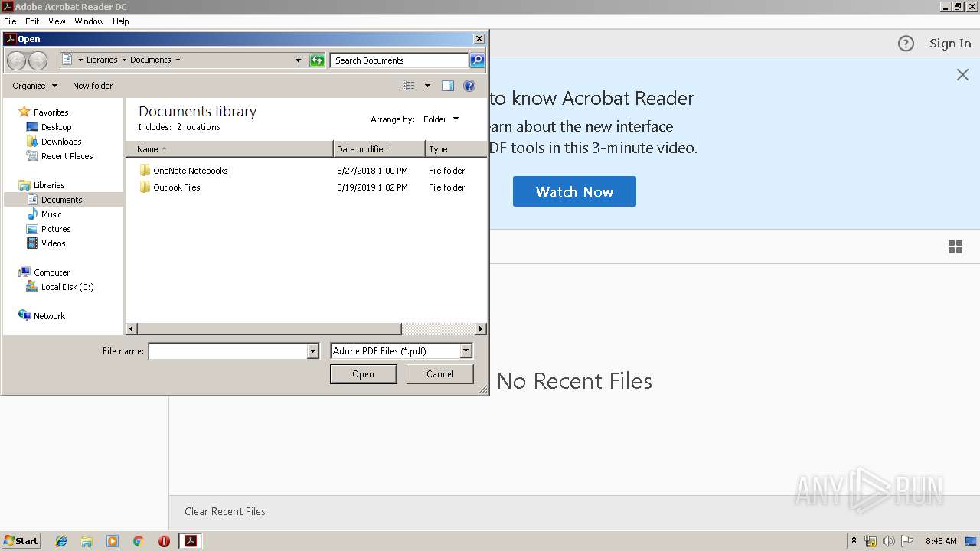The height and width of the screenshot is (551, 980).
Task: Open the Acrobat Help question mark icon
Action: tap(906, 44)
